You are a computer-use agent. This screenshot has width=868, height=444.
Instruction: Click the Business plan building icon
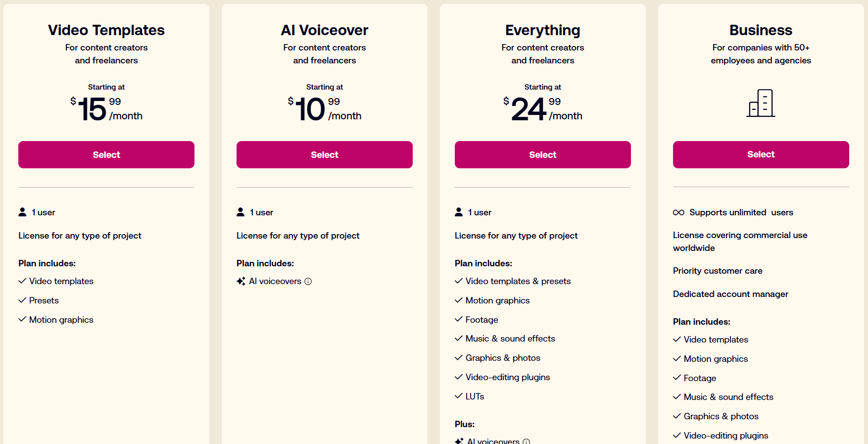(x=761, y=103)
